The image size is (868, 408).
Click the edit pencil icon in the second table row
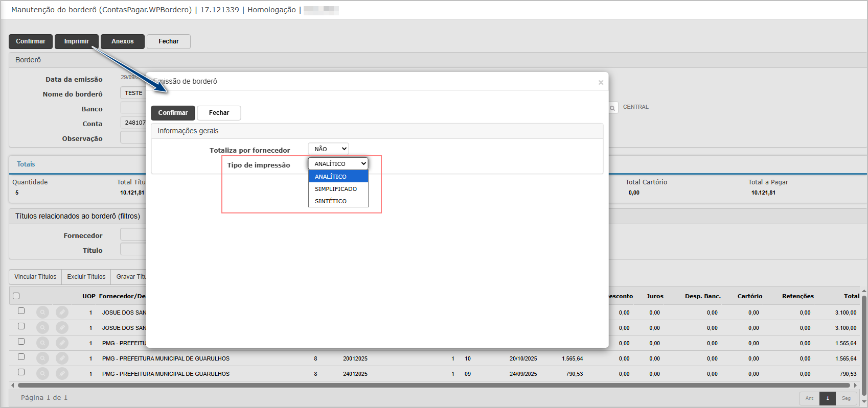(62, 327)
